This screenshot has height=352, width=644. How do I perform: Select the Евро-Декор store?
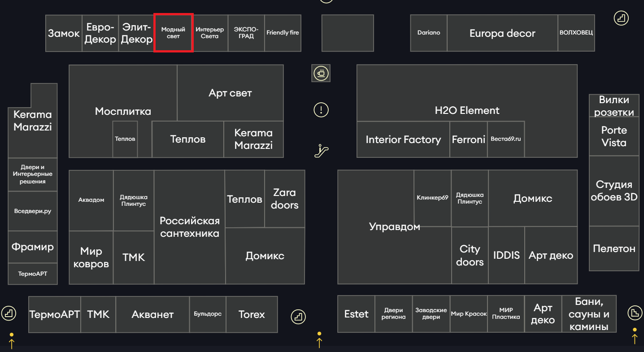click(x=100, y=33)
